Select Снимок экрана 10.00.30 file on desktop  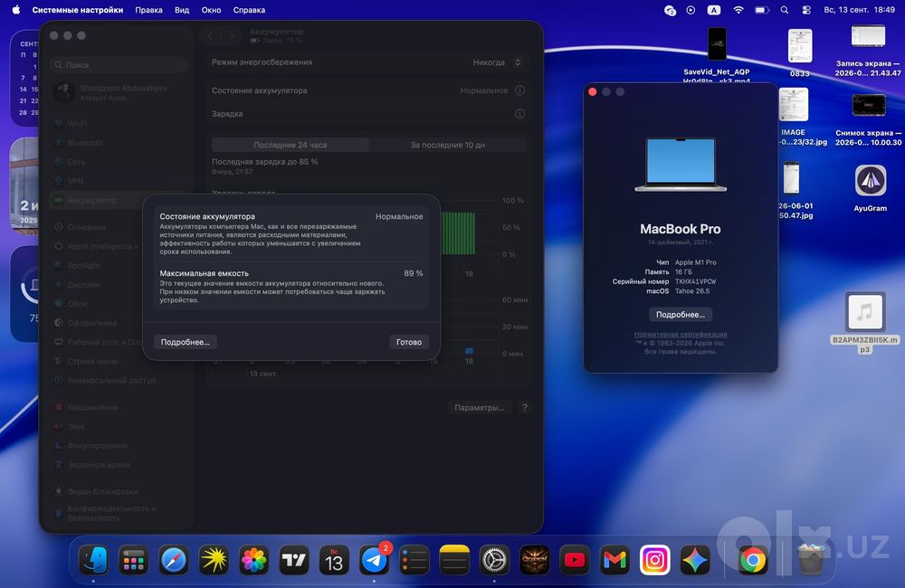coord(869,119)
